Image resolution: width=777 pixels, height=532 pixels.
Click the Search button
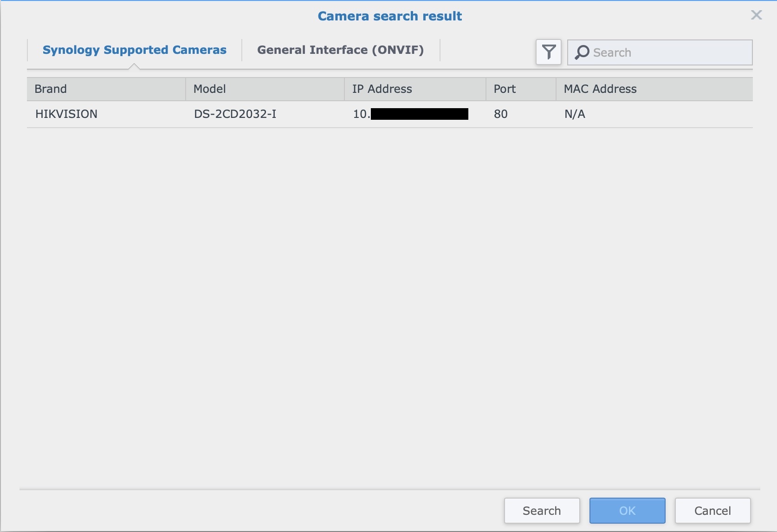tap(541, 511)
